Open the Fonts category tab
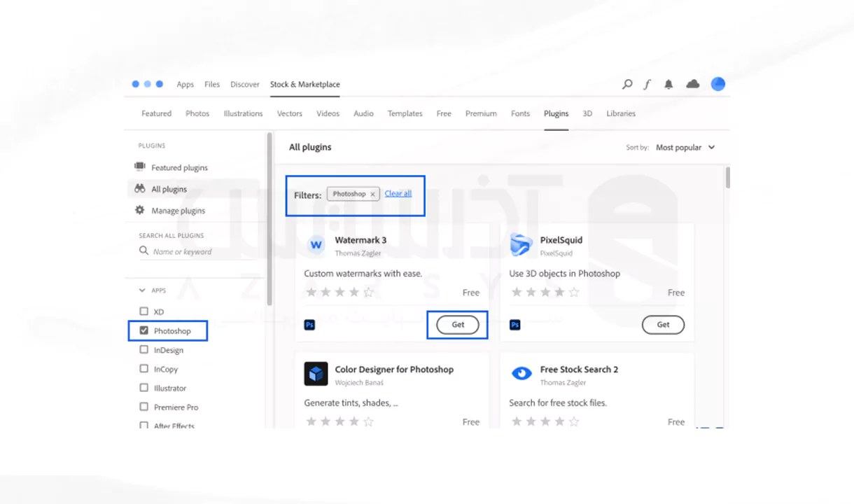 point(520,113)
